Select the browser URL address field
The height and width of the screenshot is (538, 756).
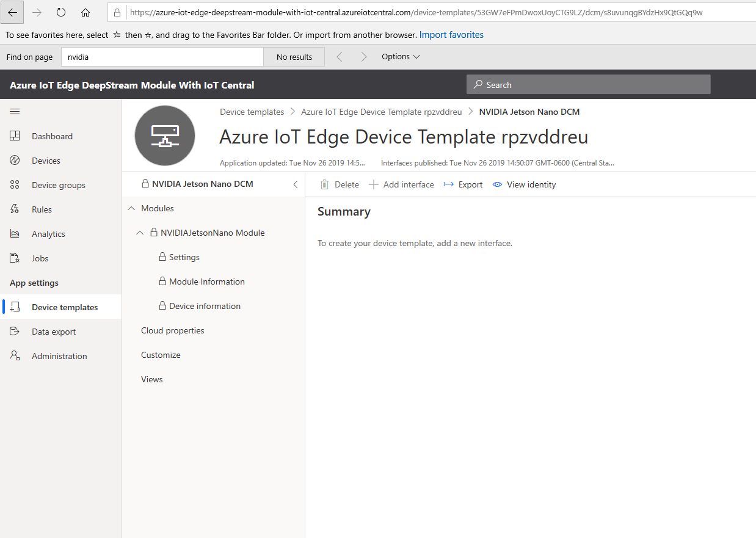pos(431,12)
